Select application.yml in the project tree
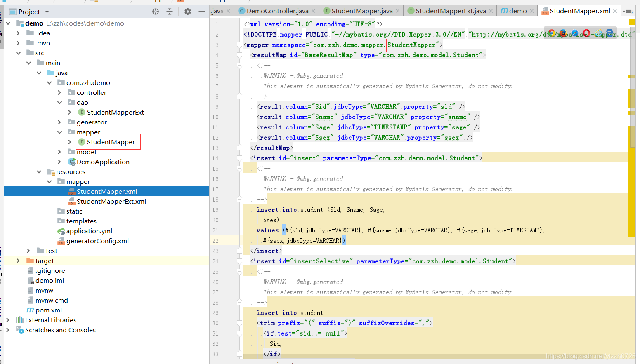 click(89, 231)
